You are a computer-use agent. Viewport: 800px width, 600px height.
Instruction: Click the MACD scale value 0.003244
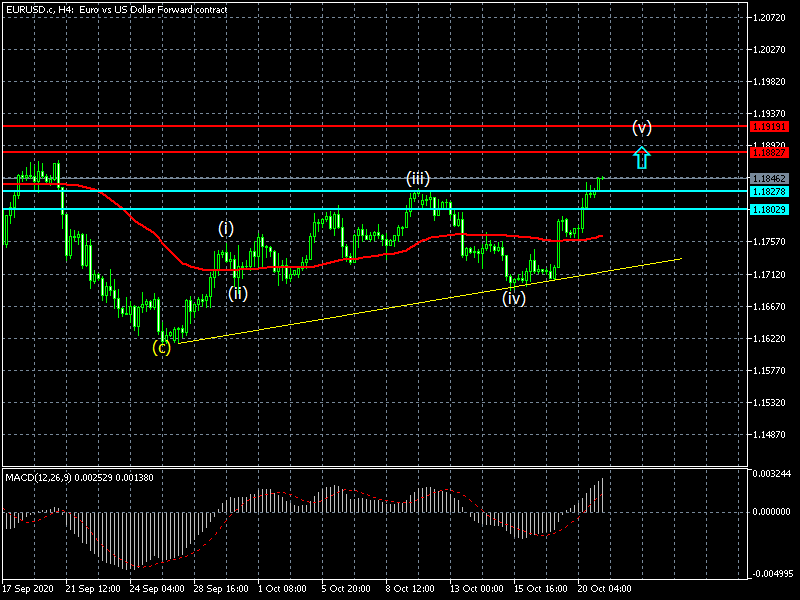click(771, 474)
